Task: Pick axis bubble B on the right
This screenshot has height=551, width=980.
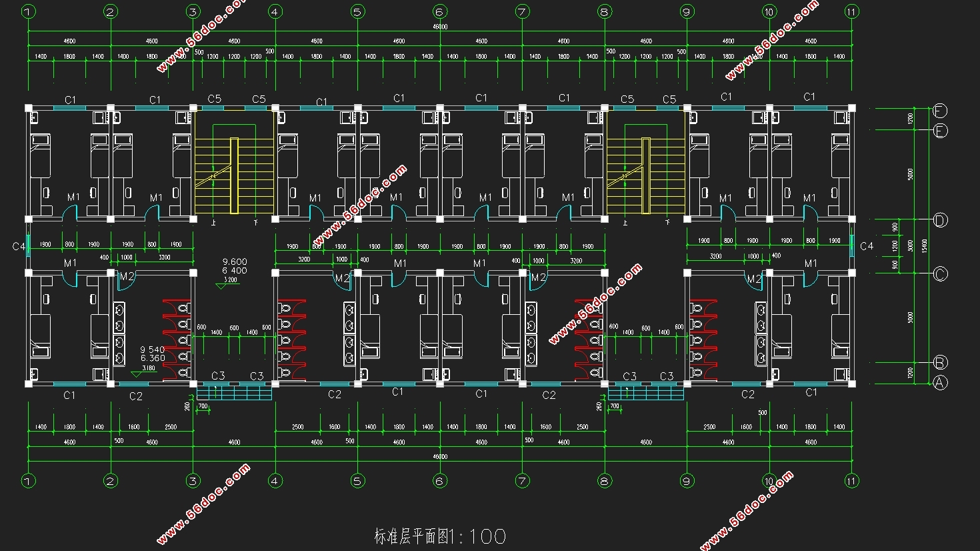Action: click(940, 362)
